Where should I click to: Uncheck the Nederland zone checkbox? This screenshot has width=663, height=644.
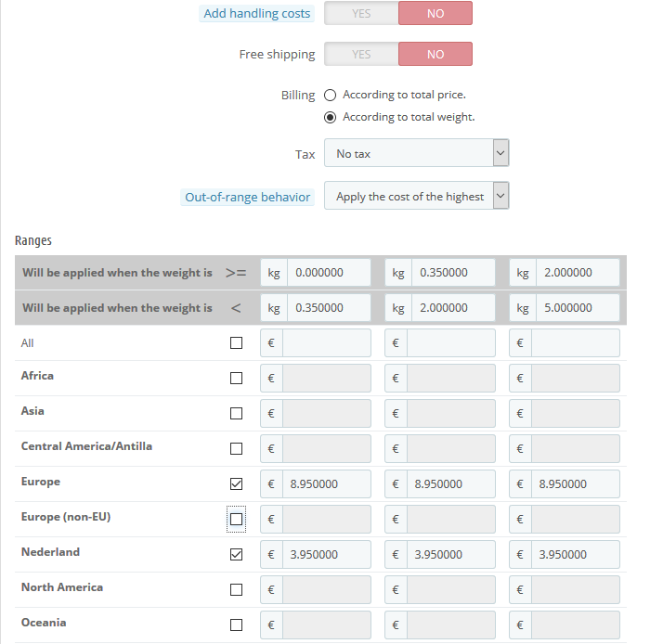pyautogui.click(x=236, y=555)
